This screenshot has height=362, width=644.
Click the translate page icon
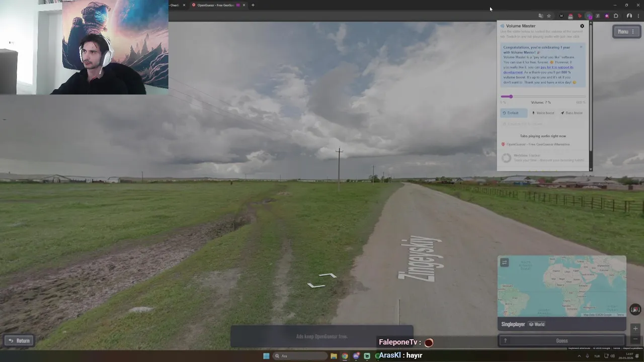(541, 16)
